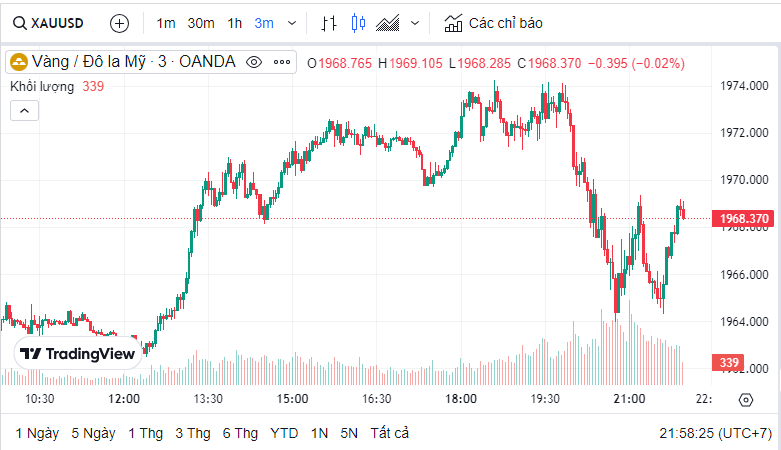Open timezone menu at 21:58:25 (UTC+7)
Viewport: 781px width, 450px height.
tap(715, 433)
